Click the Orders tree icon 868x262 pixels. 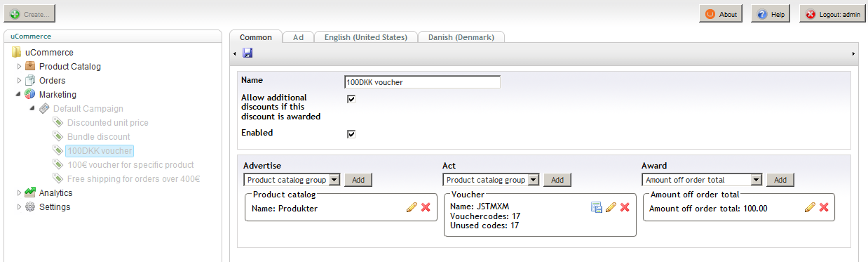coord(30,80)
